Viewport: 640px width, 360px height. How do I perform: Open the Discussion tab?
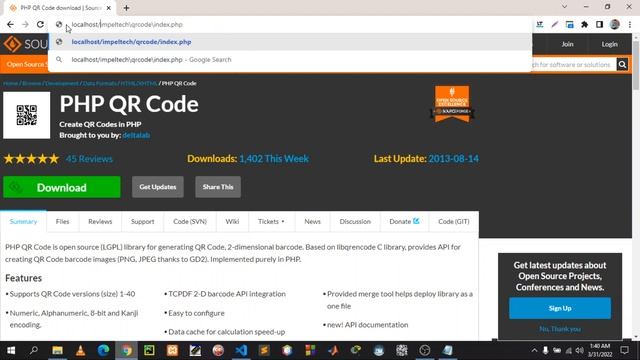(355, 222)
